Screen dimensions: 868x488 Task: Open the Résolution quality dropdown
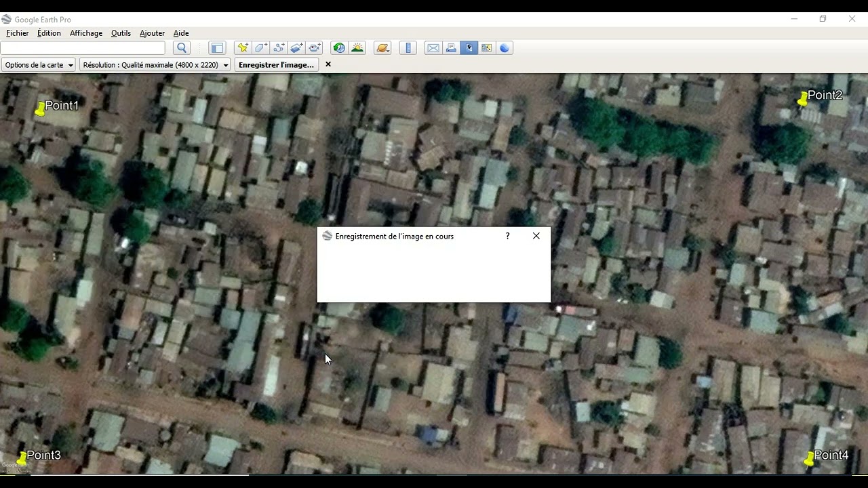(155, 65)
